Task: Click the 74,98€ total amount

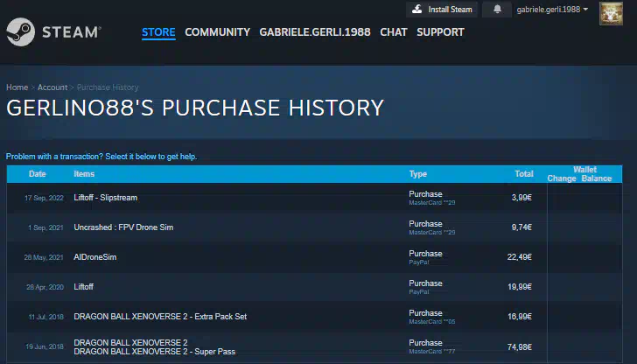Action: tap(520, 346)
